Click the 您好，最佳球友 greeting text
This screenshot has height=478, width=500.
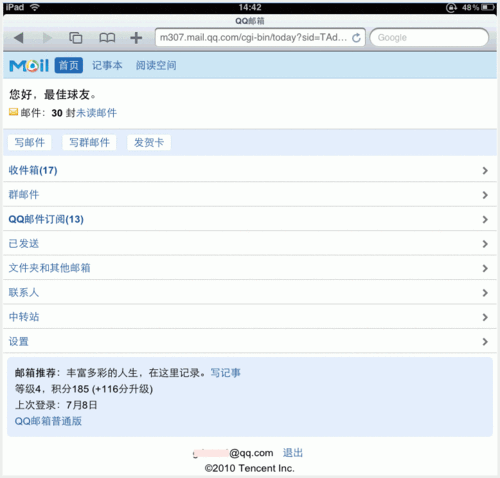pyautogui.click(x=53, y=95)
